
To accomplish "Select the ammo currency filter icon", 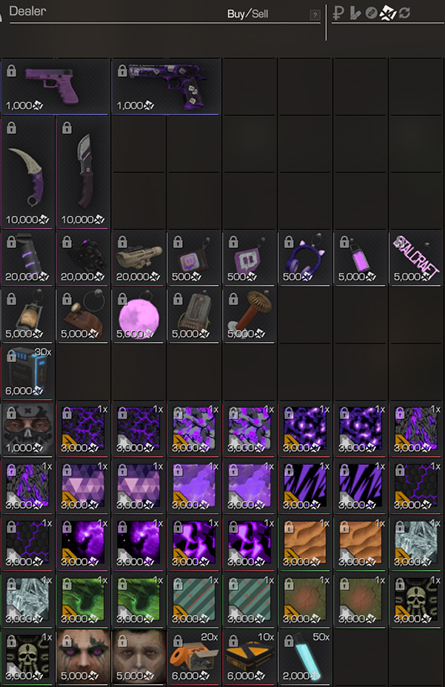I will click(355, 13).
